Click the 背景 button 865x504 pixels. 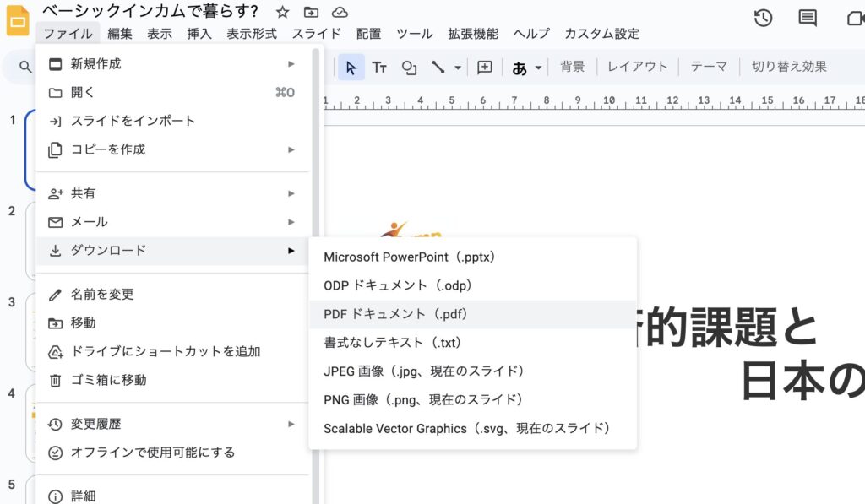[572, 67]
